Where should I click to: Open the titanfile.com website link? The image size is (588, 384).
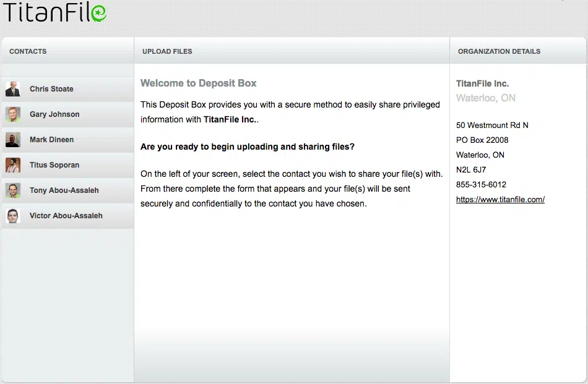pos(500,199)
